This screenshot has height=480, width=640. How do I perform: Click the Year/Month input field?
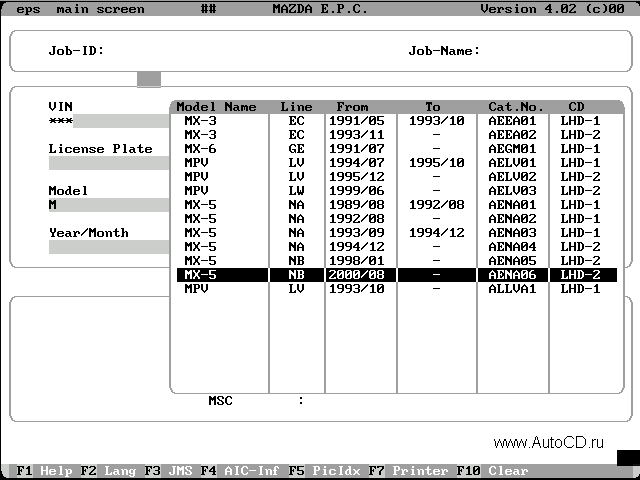tap(109, 247)
